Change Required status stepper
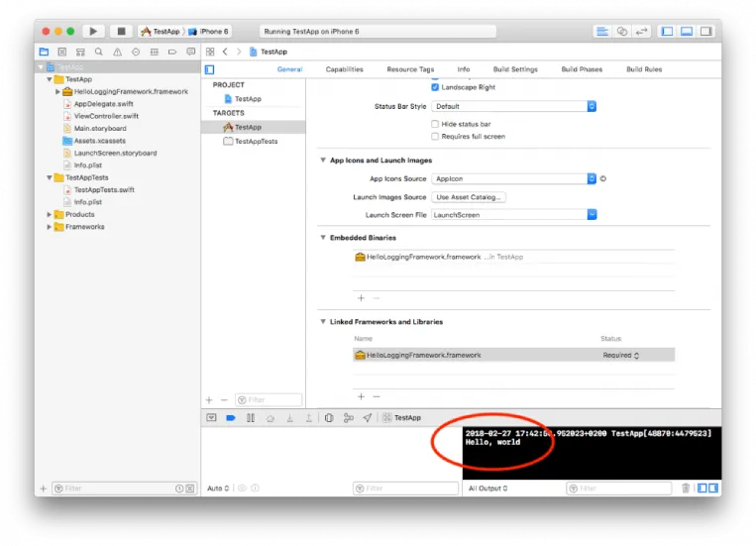Viewport: 756px width, 546px height. [636, 356]
